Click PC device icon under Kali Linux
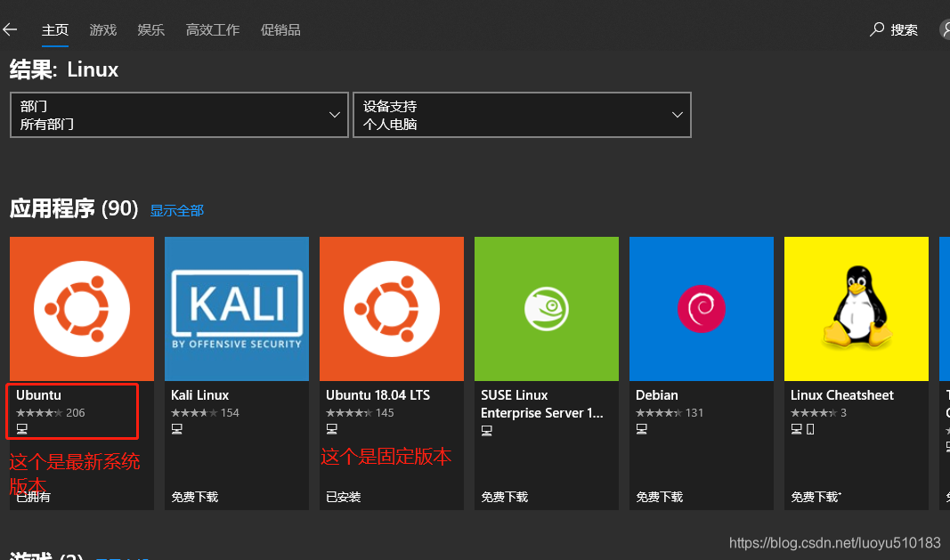Image resolution: width=950 pixels, height=560 pixels. [177, 429]
